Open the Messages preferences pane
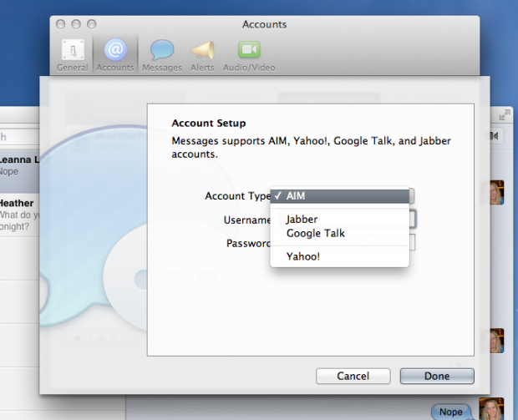518x420 pixels. pyautogui.click(x=162, y=54)
